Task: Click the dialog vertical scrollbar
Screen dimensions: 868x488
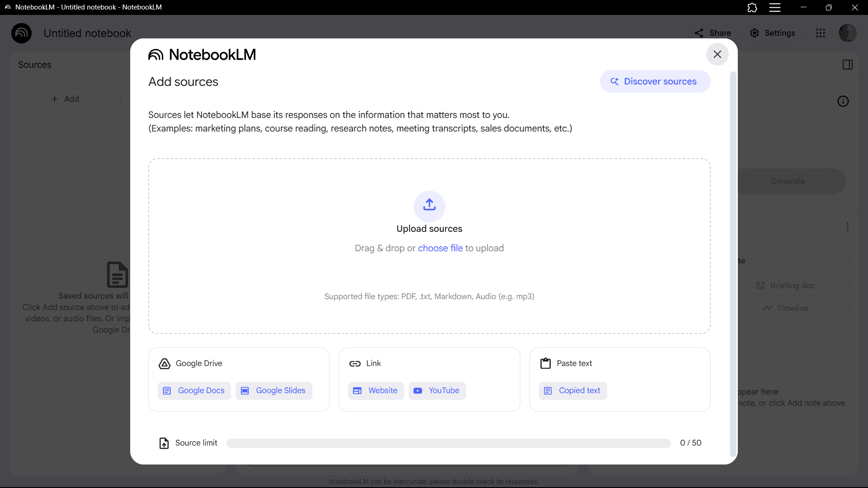Action: coord(733,263)
